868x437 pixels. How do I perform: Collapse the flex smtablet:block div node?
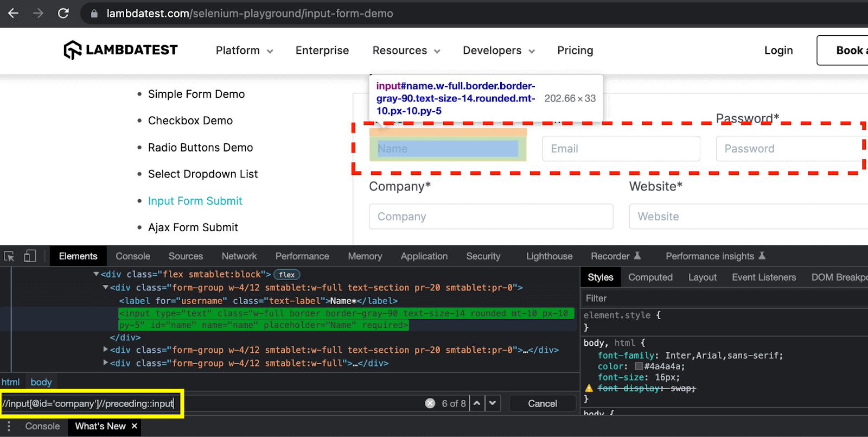coord(96,274)
